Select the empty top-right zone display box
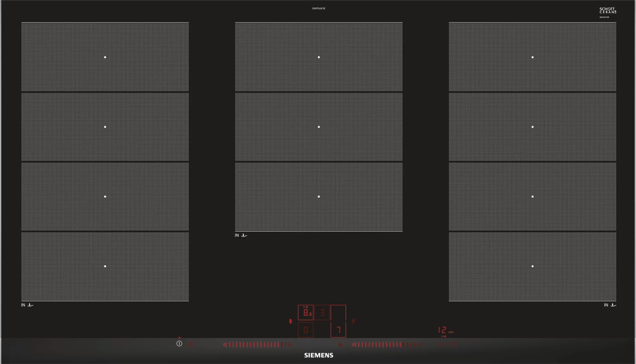 point(338,312)
